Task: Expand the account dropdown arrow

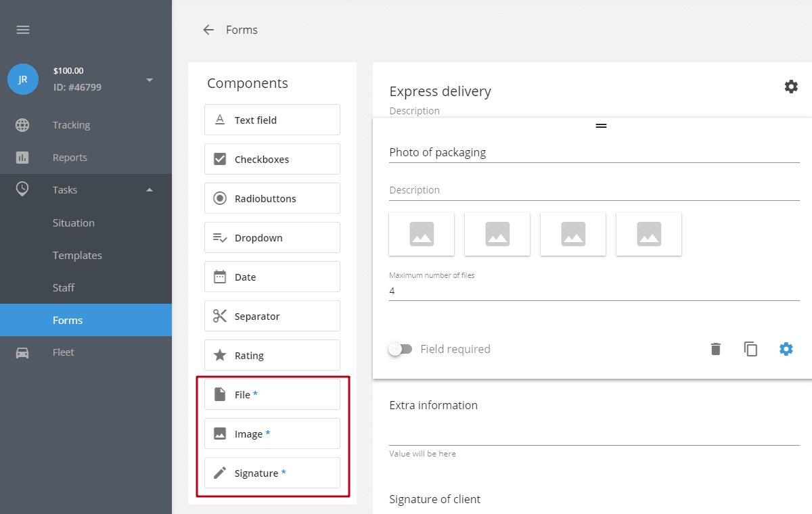Action: point(150,80)
